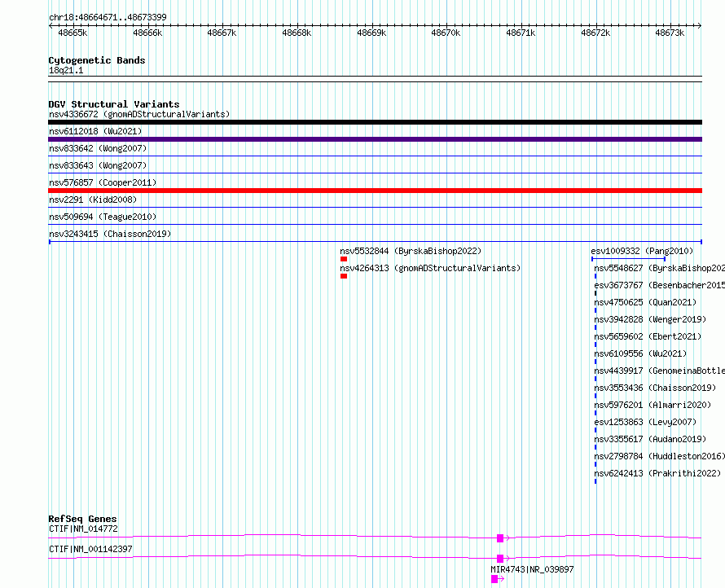The height and width of the screenshot is (588, 725).
Task: Click the 48665k ruler tick label
Action: pos(72,33)
